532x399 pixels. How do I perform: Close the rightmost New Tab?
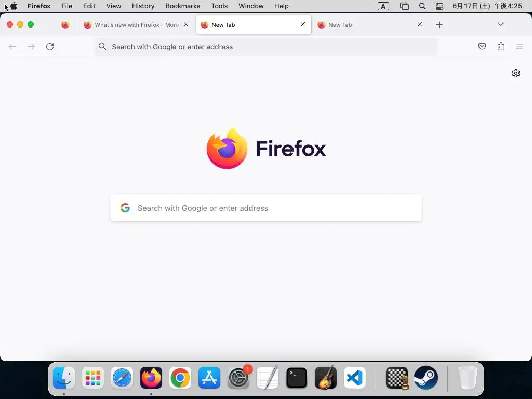tap(420, 24)
